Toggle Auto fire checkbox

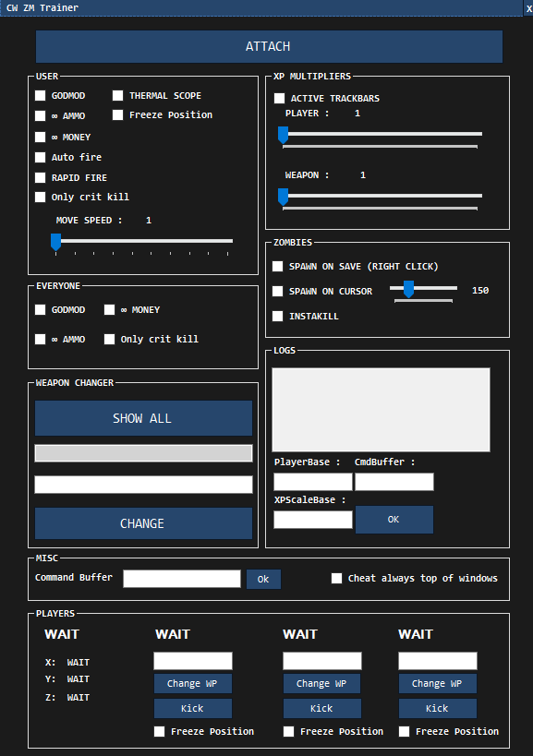tap(41, 157)
